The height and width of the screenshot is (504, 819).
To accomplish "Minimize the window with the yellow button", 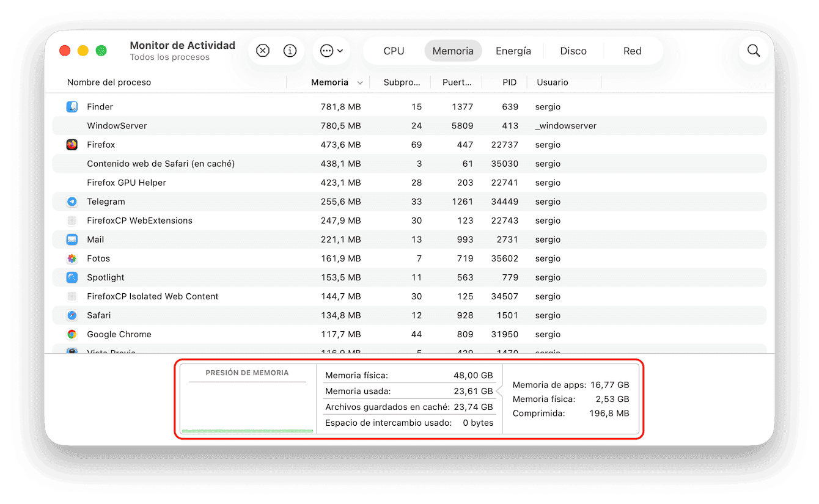I will click(x=83, y=51).
